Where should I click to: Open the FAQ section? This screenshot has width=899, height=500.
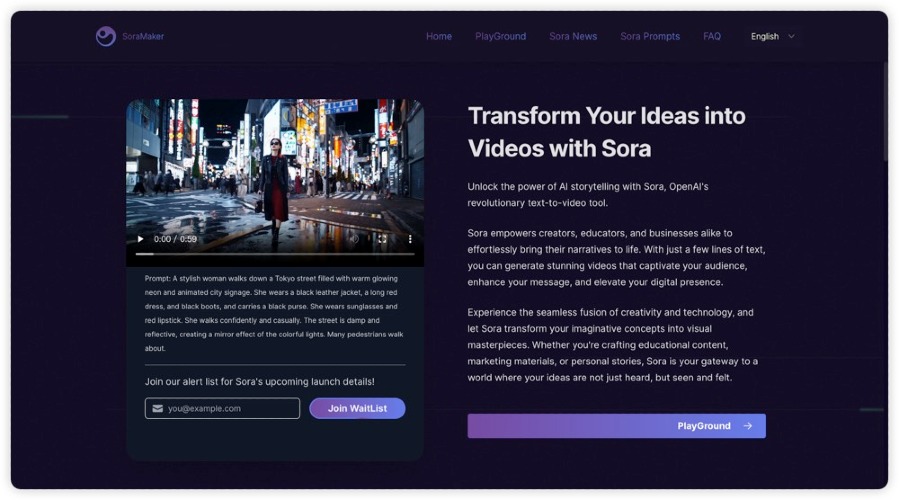pos(712,36)
